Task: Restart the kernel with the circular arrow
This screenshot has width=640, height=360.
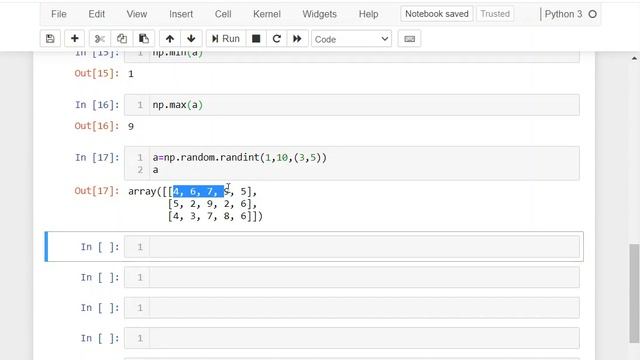Action: [276, 39]
